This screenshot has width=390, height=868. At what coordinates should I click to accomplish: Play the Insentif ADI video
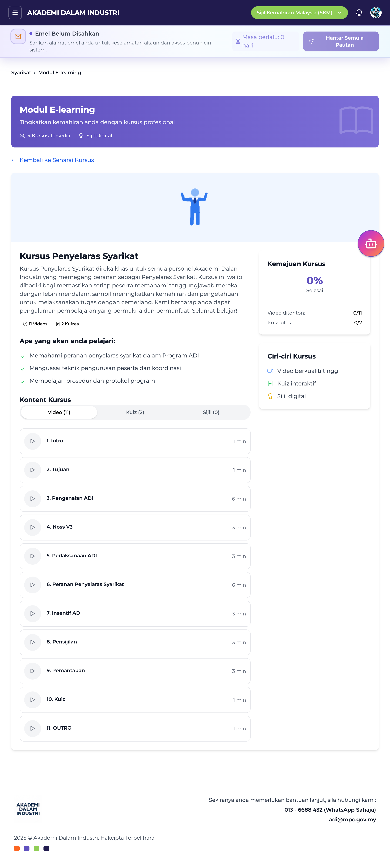[33, 613]
